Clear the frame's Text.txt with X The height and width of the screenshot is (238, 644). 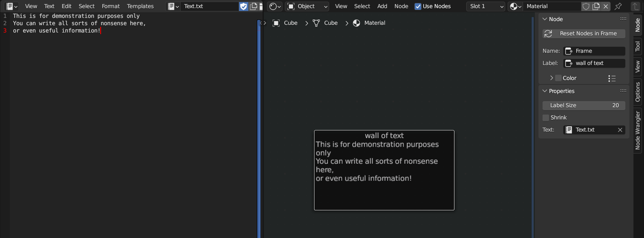pyautogui.click(x=620, y=130)
